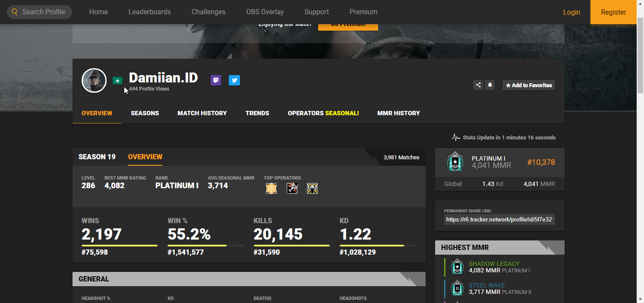Open the player's Twitter profile icon
This screenshot has width=644, height=303.
tap(234, 80)
